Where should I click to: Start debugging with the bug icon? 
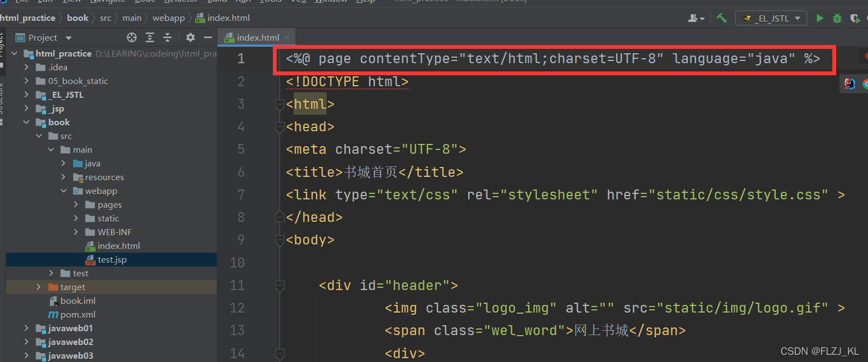(837, 18)
